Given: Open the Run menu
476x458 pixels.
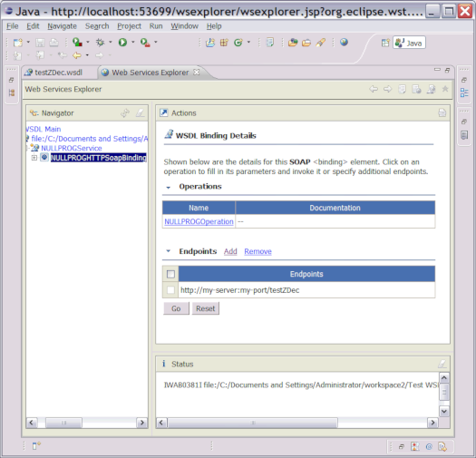Looking at the screenshot, I should [x=156, y=26].
